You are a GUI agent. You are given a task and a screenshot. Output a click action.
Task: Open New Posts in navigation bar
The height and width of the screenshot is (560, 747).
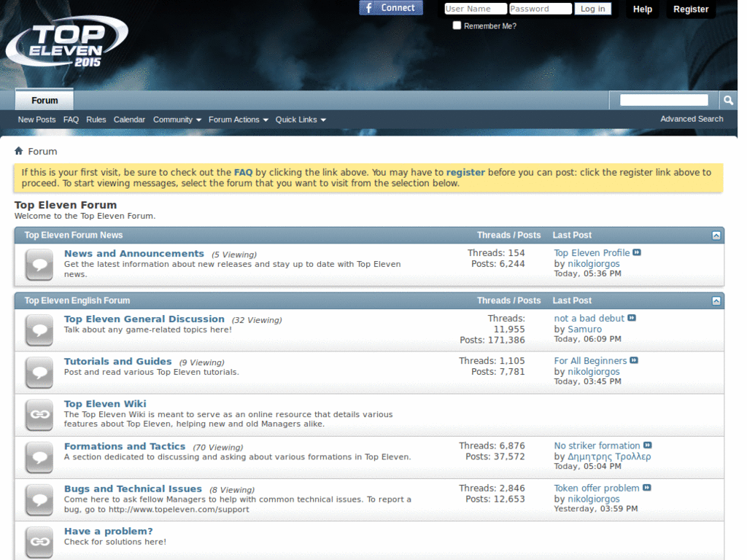click(x=36, y=120)
